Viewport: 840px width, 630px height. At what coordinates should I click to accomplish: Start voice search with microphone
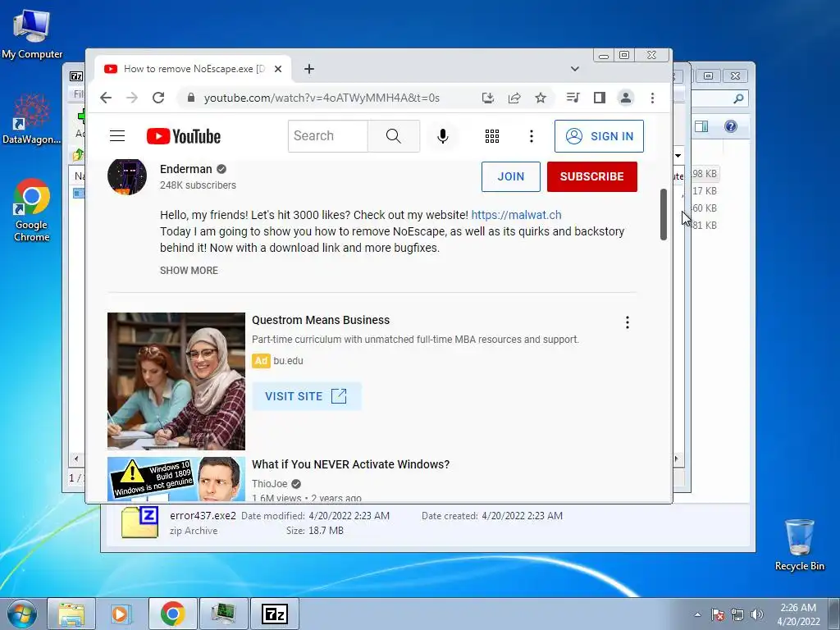point(442,136)
